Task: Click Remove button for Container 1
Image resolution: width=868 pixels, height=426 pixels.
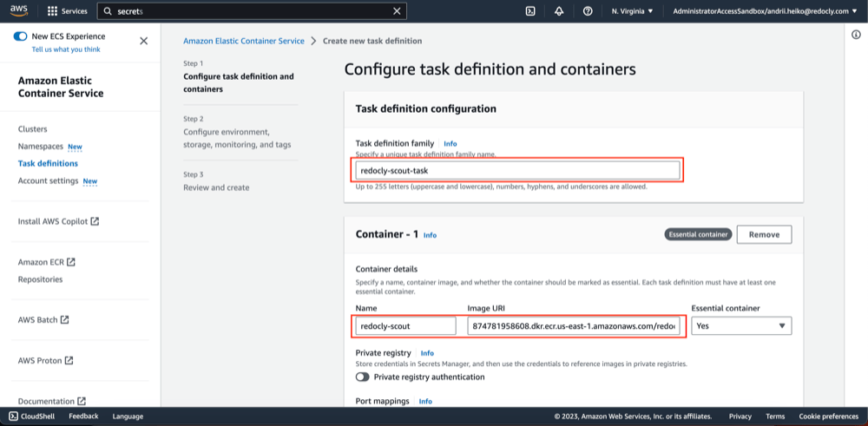Action: pos(764,234)
